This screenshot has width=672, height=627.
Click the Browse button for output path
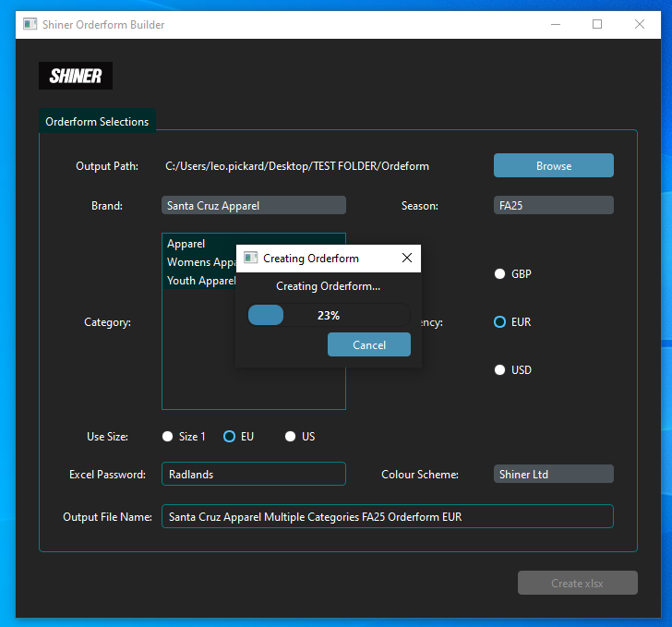tap(553, 166)
